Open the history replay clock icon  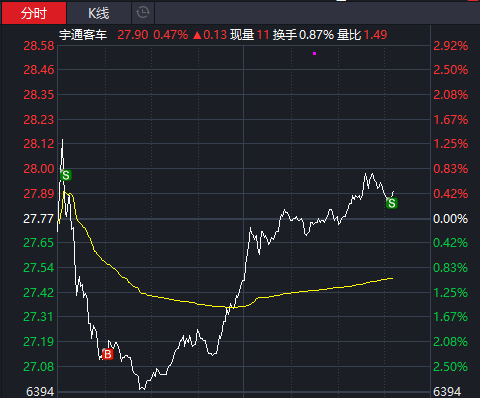pos(143,13)
